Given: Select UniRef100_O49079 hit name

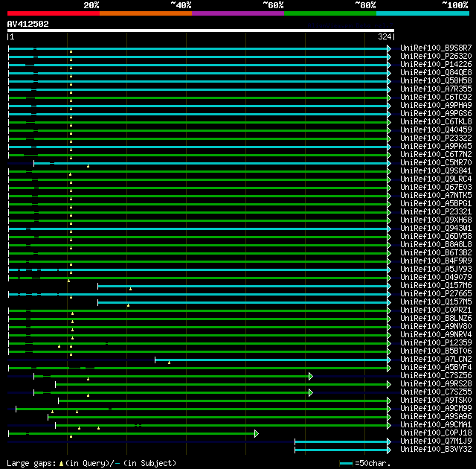Looking at the screenshot, I should pos(436,278).
